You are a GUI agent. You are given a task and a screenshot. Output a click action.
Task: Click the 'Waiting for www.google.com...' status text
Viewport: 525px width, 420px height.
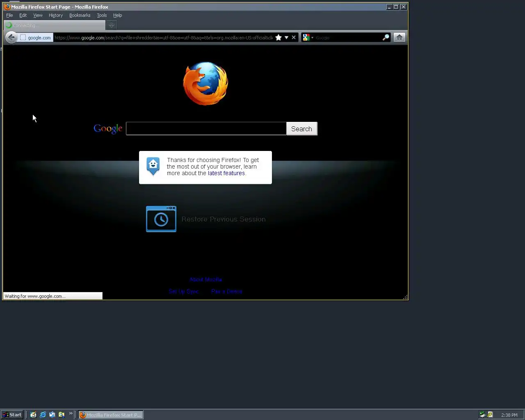(x=35, y=296)
